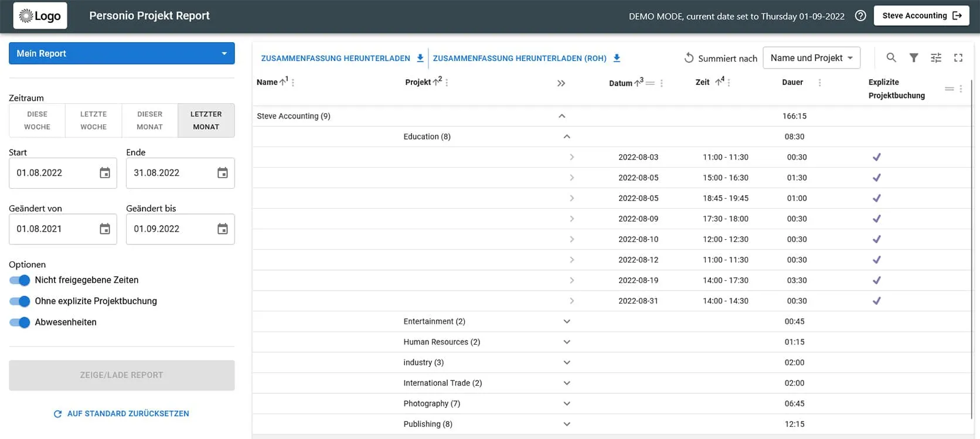Image resolution: width=980 pixels, height=439 pixels.
Task: Open the column settings tune icon
Action: coord(936,57)
